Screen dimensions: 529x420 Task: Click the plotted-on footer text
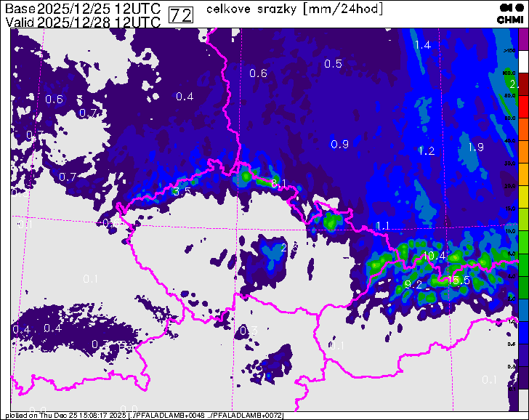tap(145, 416)
